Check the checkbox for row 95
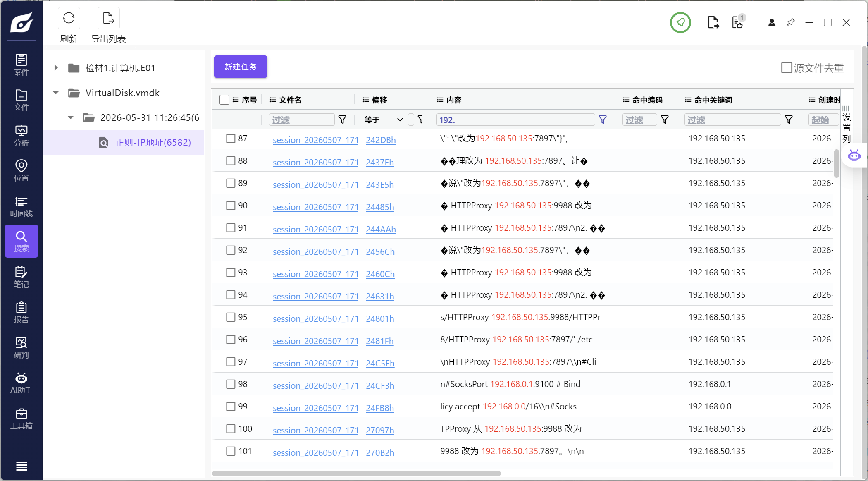868x481 pixels. point(231,317)
